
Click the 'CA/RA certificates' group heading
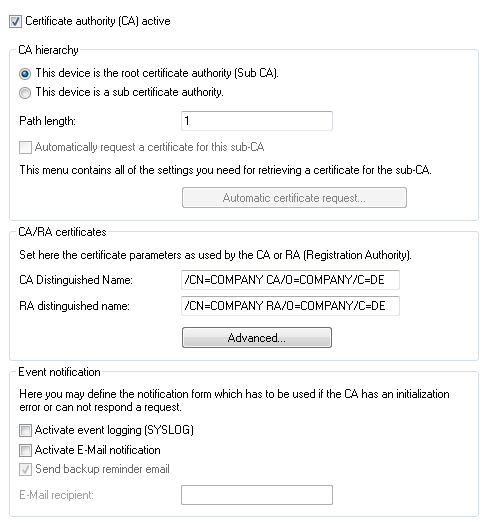tap(62, 232)
